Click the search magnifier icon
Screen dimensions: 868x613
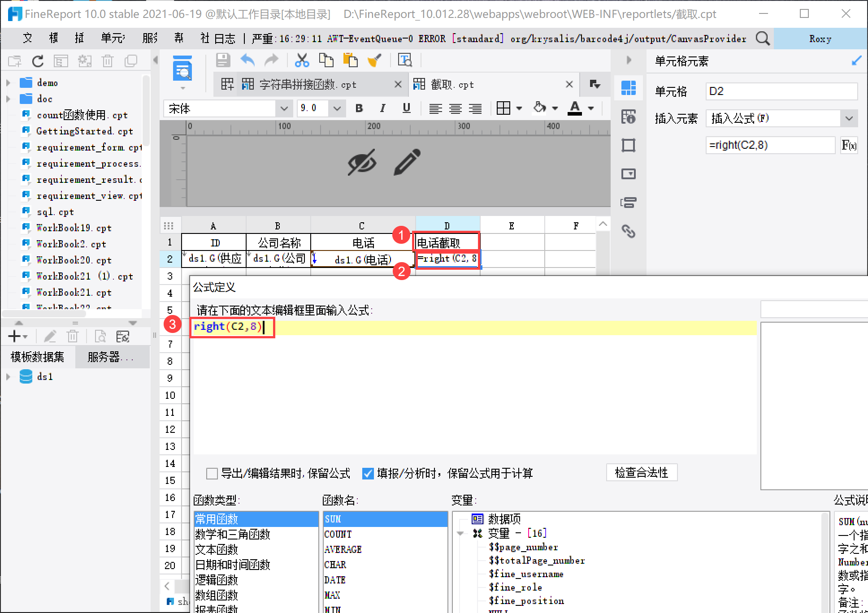point(763,39)
